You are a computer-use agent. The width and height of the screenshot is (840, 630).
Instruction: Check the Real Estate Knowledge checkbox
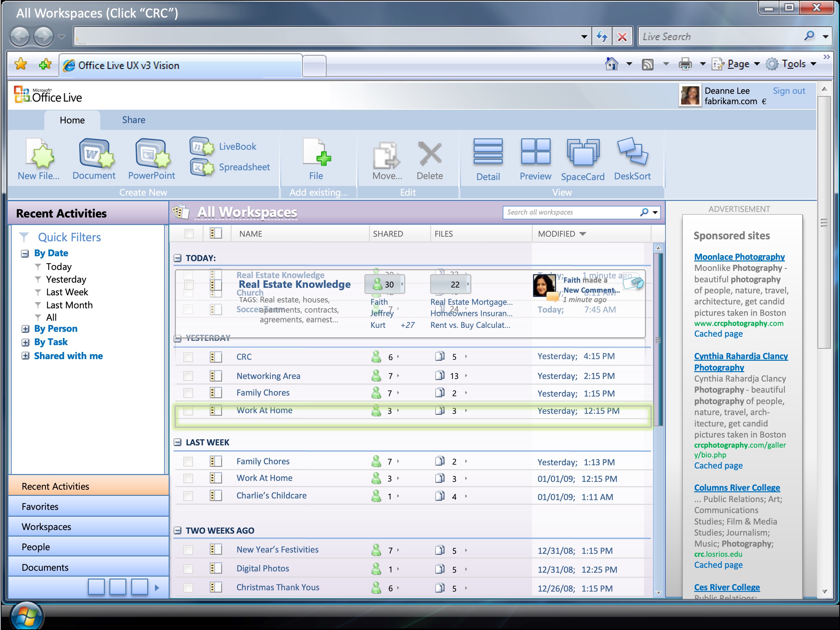click(189, 285)
